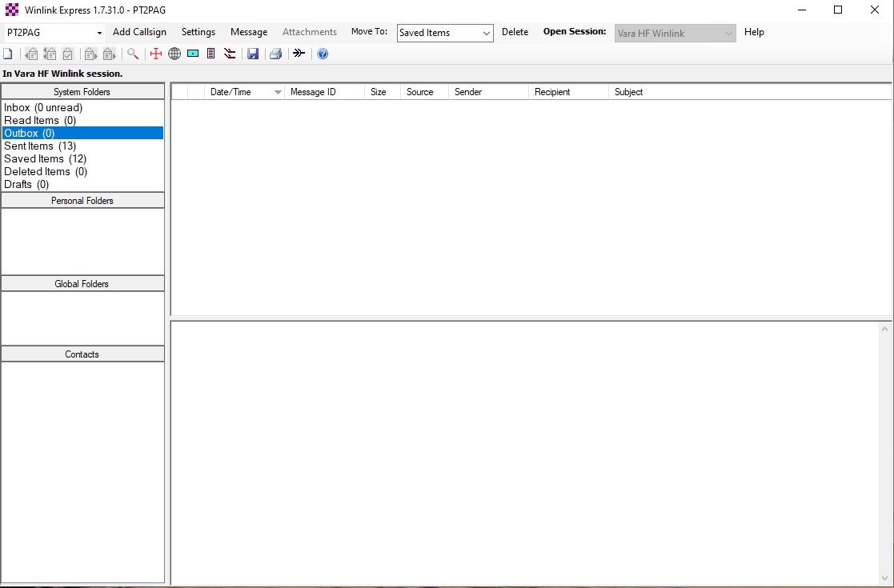Image resolution: width=894 pixels, height=588 pixels.
Task: Click message preview scrollbar down arrow
Action: coord(885,579)
